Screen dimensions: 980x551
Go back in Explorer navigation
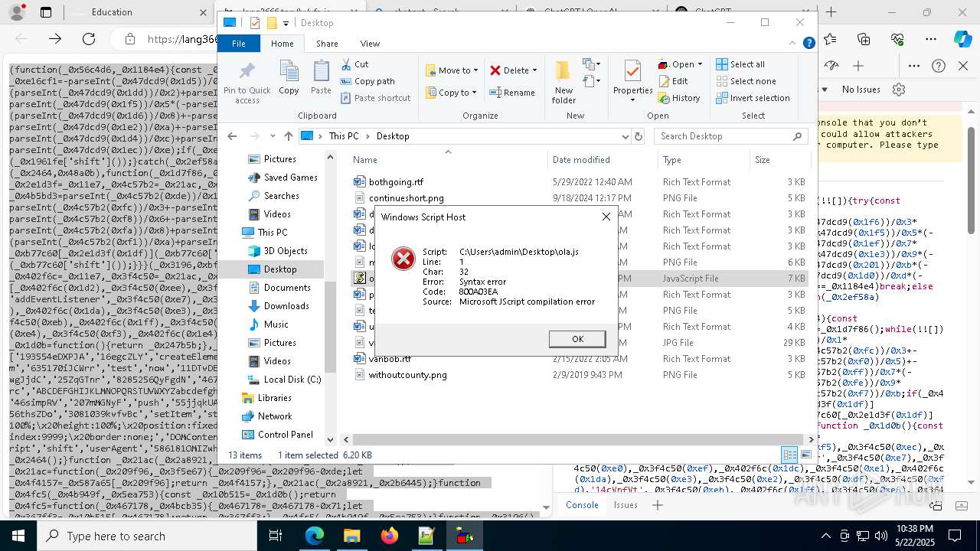click(232, 136)
